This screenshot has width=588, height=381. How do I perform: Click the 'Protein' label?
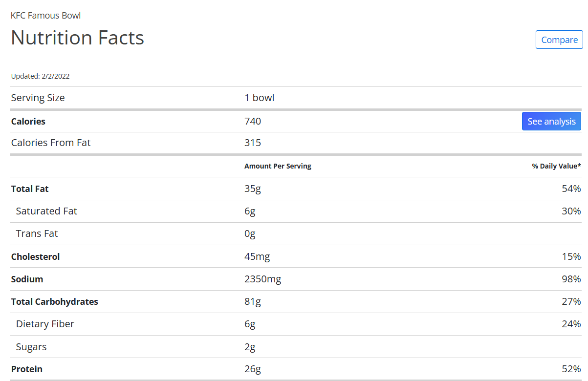pos(27,369)
